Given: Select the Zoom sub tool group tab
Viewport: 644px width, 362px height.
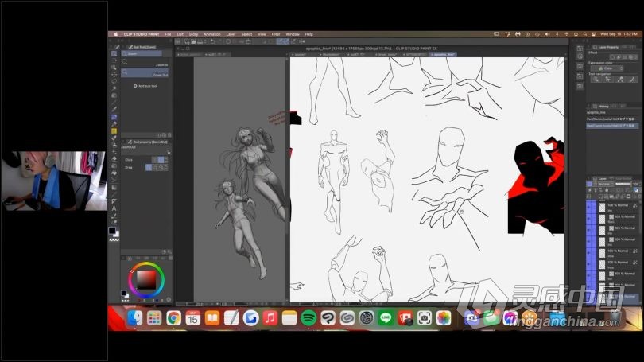Looking at the screenshot, I should (x=142, y=53).
